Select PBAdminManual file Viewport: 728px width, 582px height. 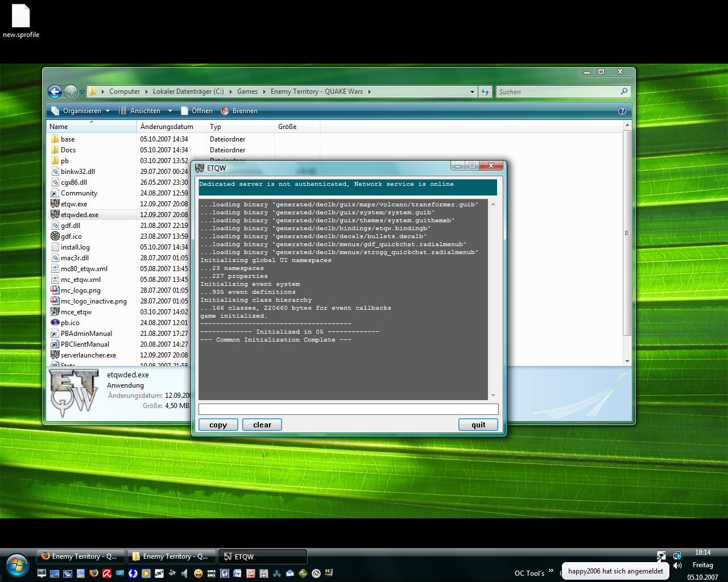(x=86, y=334)
